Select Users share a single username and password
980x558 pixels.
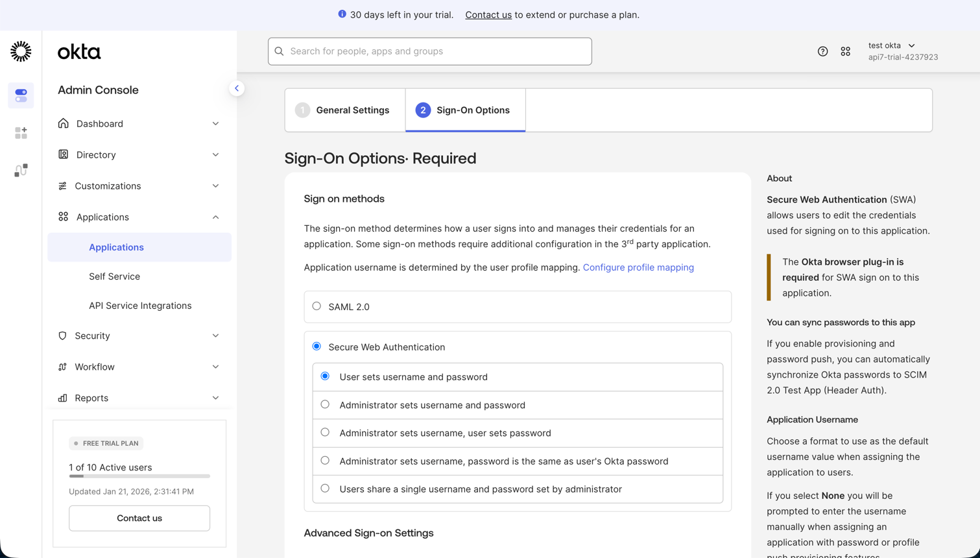325,488
